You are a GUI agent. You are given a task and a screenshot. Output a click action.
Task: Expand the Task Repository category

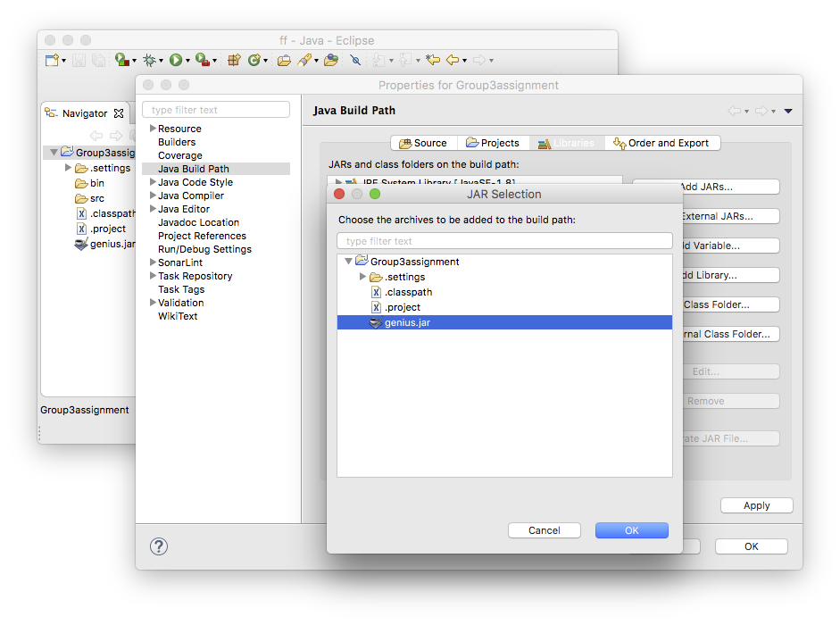point(153,276)
